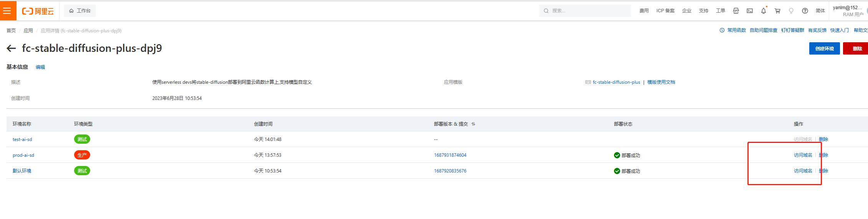Click 删除 in test-ai-sd row
The width and height of the screenshot is (868, 219).
click(823, 139)
